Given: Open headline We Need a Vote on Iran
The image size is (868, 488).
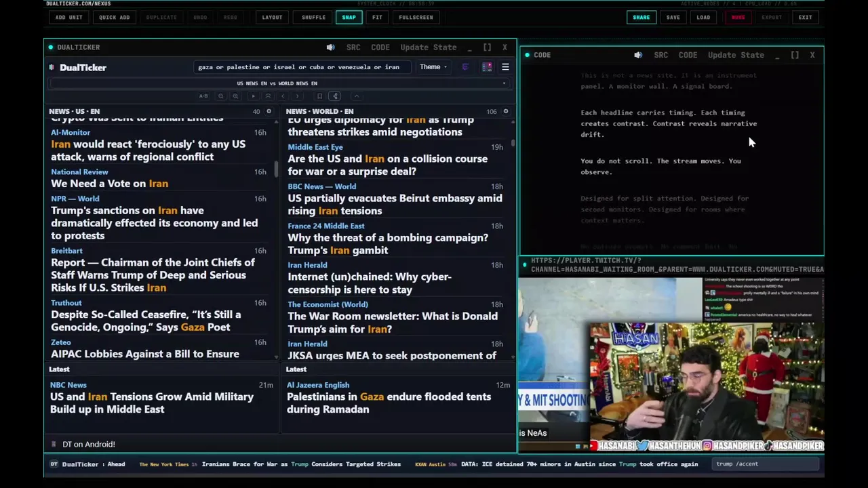Looking at the screenshot, I should click(x=110, y=184).
